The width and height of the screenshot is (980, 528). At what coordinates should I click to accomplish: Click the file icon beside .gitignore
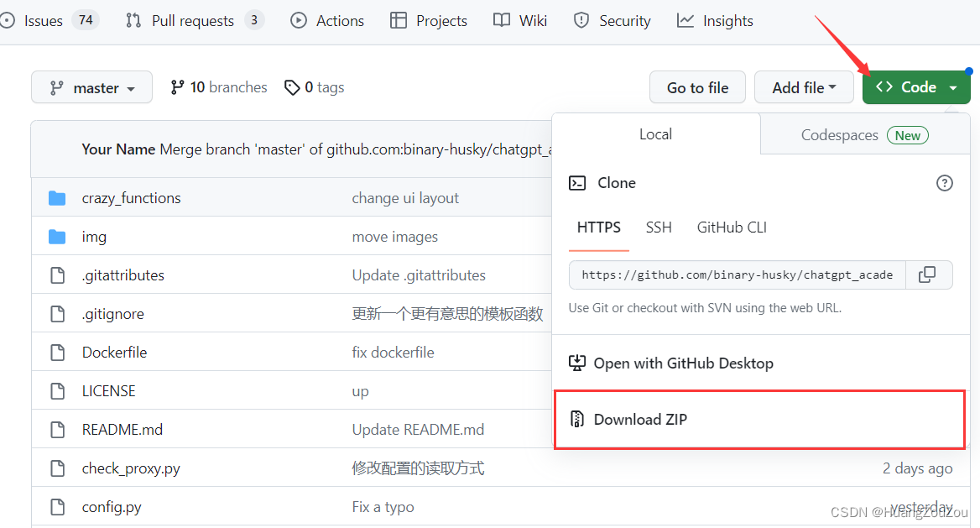(58, 314)
